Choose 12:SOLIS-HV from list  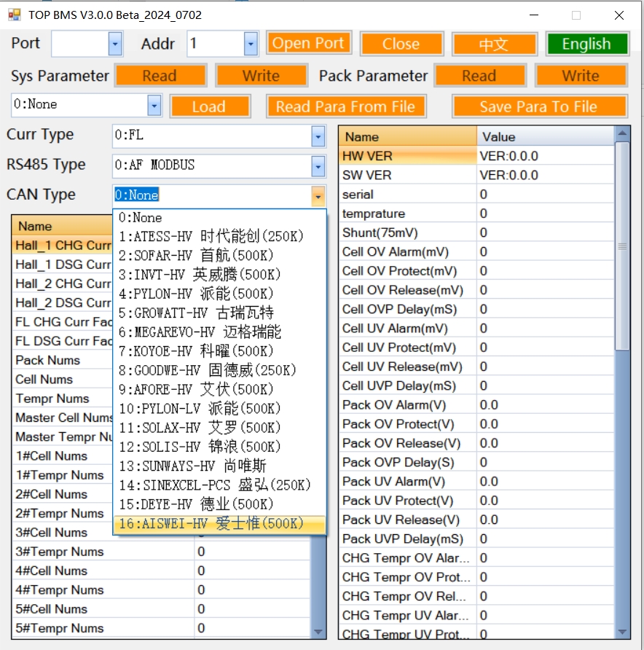219,447
